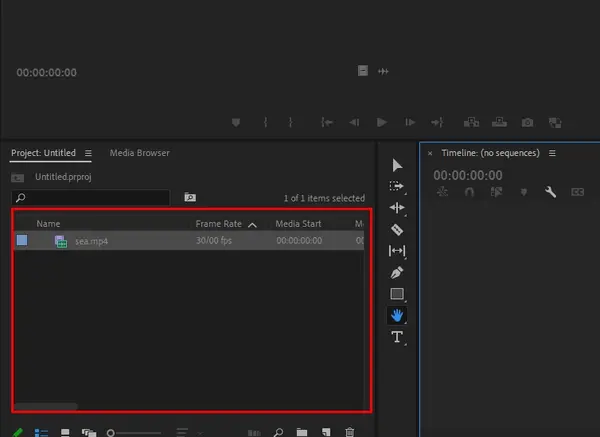Image resolution: width=600 pixels, height=437 pixels.
Task: Go to Out point in Source monitor
Action: click(437, 122)
